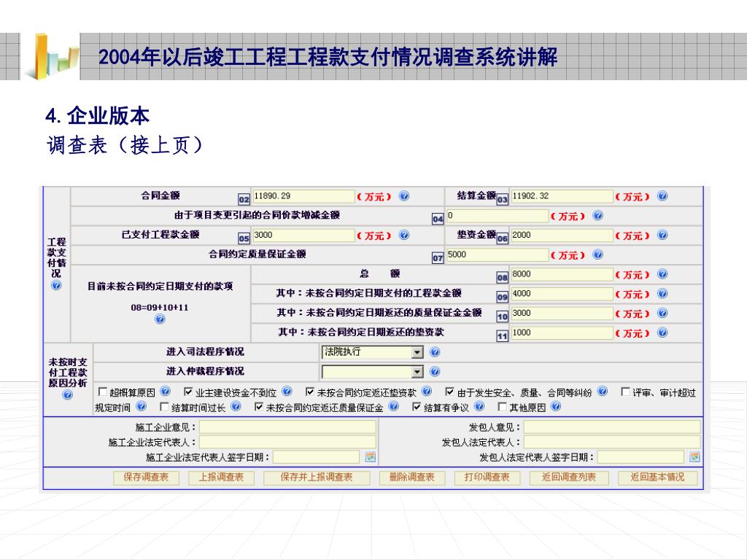Check the 评审、审计超过规定时间 checkbox
This screenshot has height=560, width=747.
click(625, 392)
